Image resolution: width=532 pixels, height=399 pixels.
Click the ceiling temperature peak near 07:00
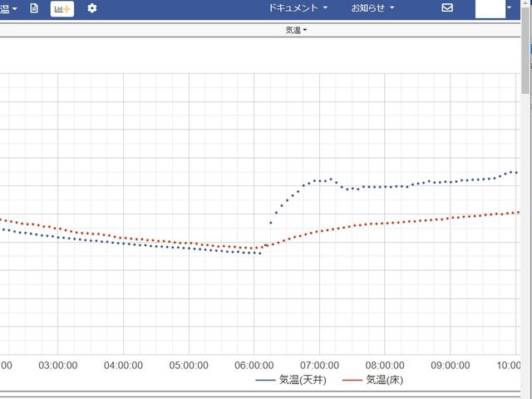point(331,179)
